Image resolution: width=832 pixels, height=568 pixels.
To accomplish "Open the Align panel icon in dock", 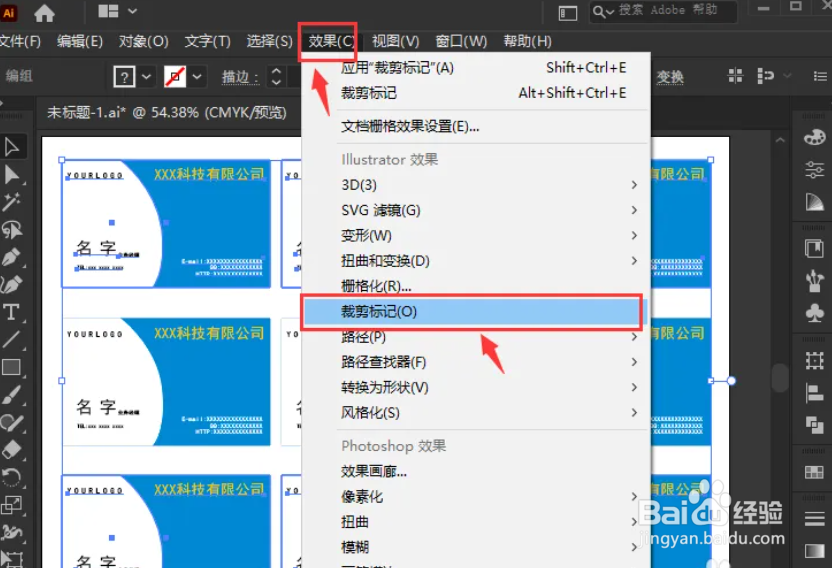I will (x=814, y=393).
